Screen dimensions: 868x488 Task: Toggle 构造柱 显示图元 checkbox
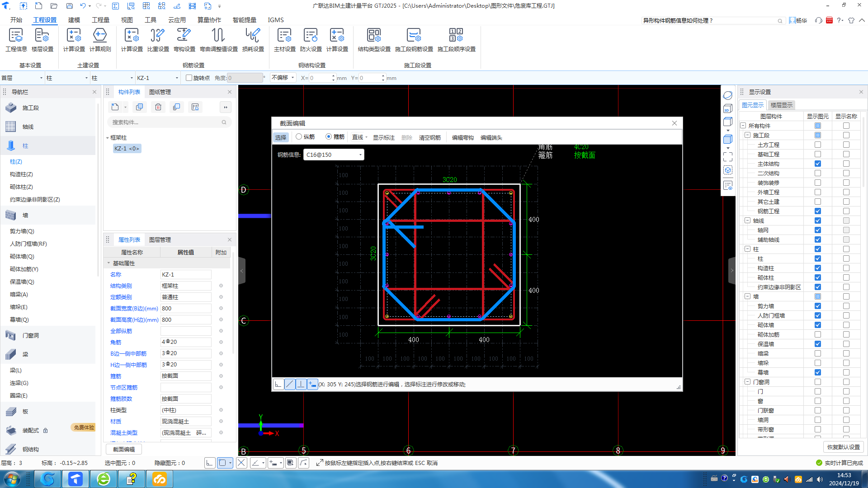pos(817,268)
